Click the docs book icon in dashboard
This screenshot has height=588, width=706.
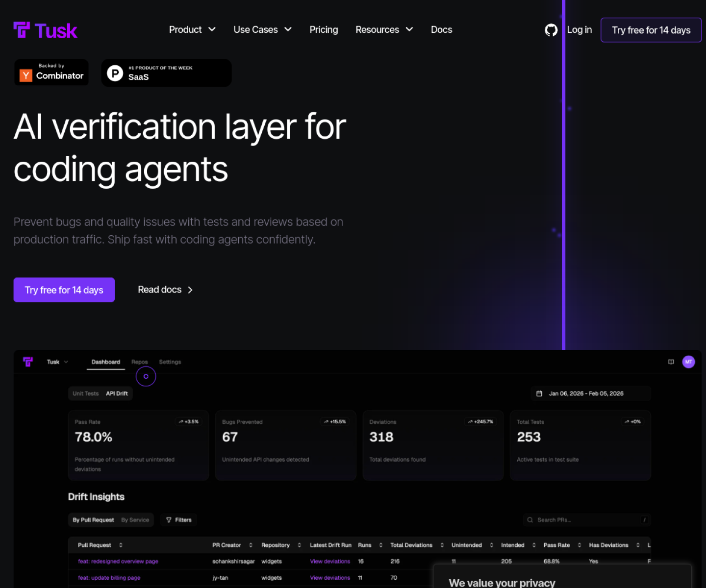coord(671,362)
